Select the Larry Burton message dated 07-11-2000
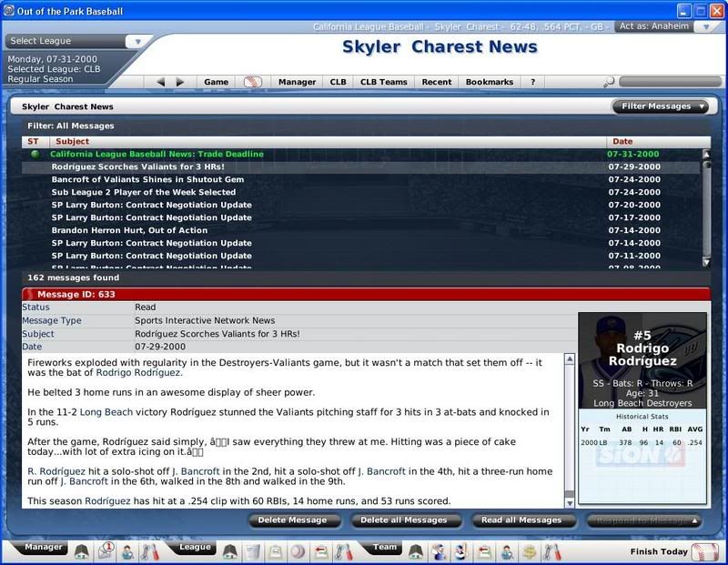This screenshot has width=728, height=565. coord(360,256)
